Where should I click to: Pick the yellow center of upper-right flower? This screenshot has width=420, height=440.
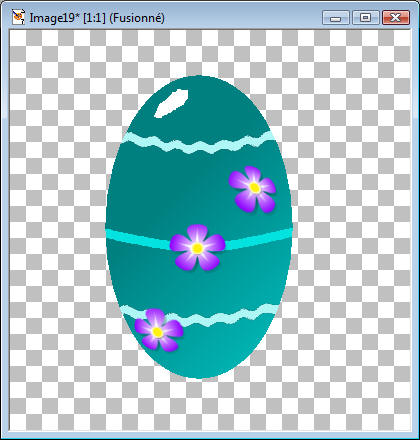pos(255,188)
